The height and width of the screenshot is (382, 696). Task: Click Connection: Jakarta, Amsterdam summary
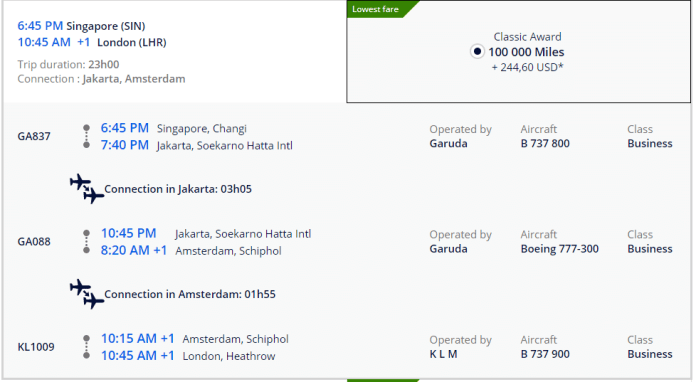(x=101, y=79)
